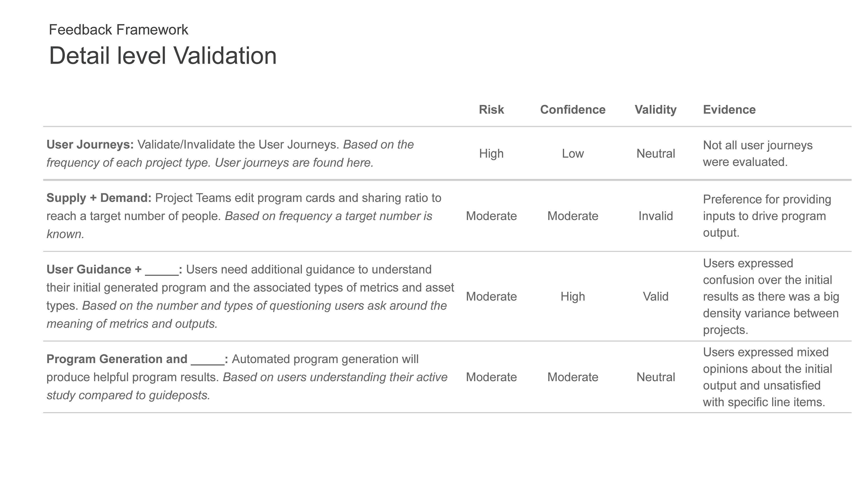Click the "Feedback Framework" subtitle text

118,30
